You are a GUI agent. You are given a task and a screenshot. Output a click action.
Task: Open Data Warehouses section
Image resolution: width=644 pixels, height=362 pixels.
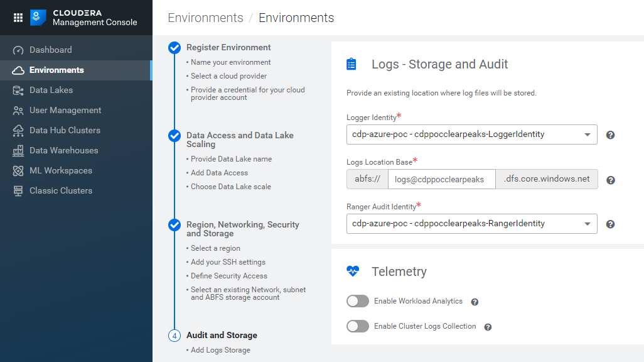(x=76, y=151)
